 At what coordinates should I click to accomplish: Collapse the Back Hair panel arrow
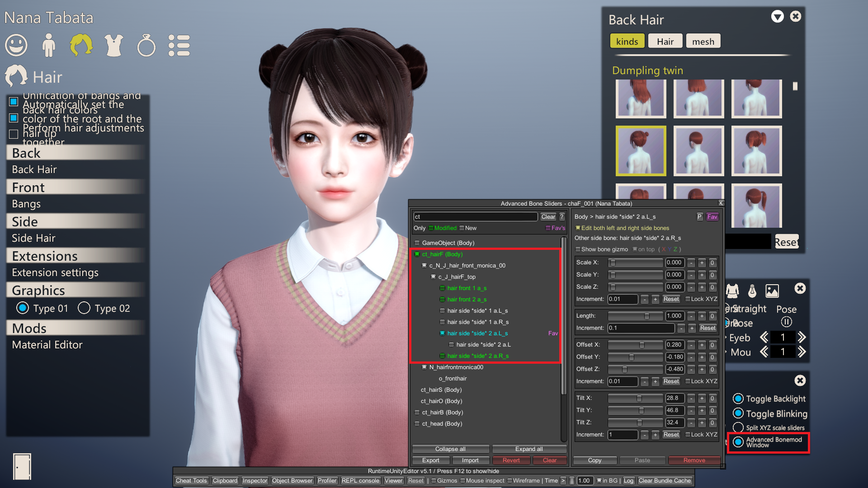pyautogui.click(x=777, y=17)
